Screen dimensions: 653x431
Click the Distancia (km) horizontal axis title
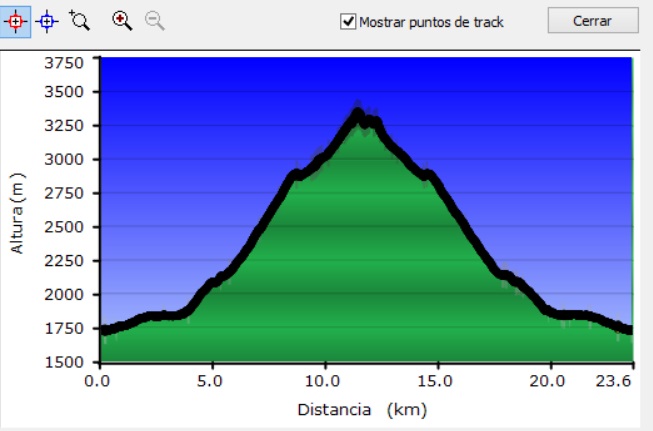pos(364,410)
